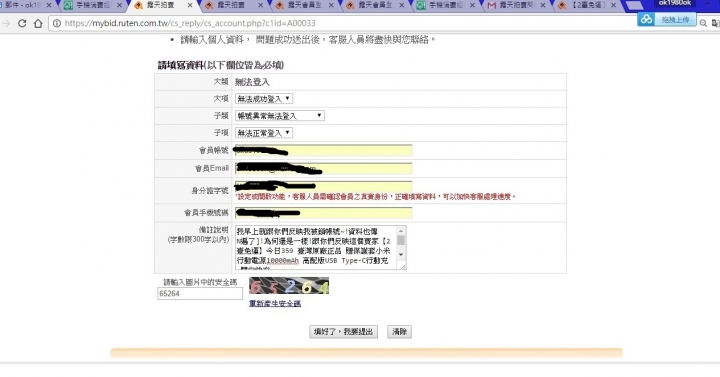
Task: Open the 子類 dropdown 帳號異常無法登入
Action: pyautogui.click(x=280, y=116)
